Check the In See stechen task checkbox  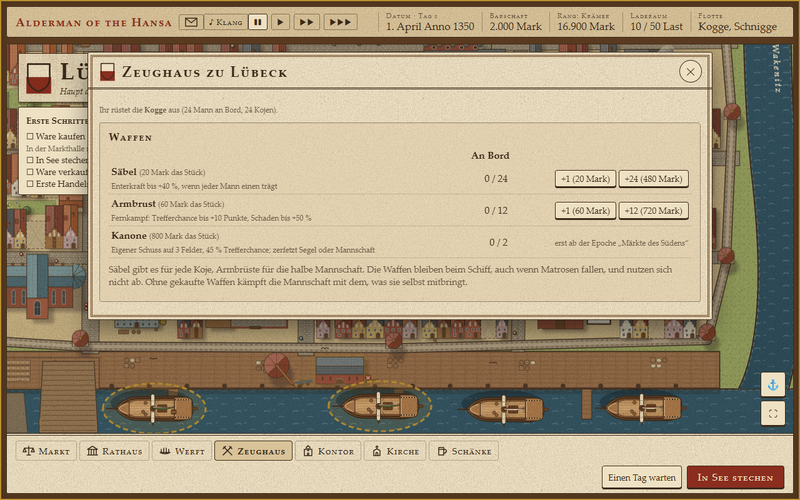click(x=30, y=160)
